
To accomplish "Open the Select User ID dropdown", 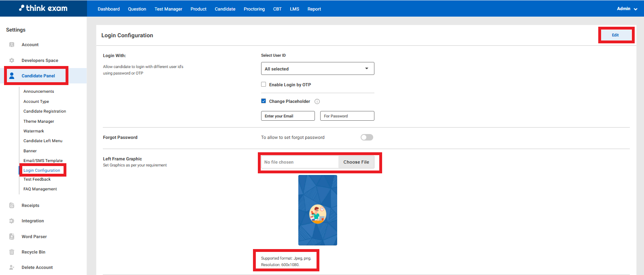I will (317, 69).
